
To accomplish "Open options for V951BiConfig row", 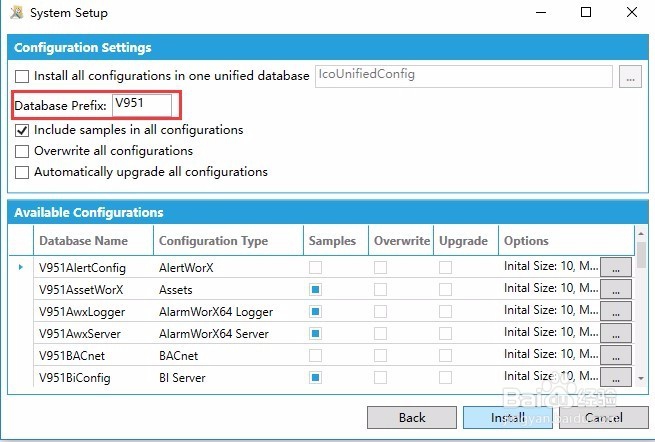I will [616, 378].
